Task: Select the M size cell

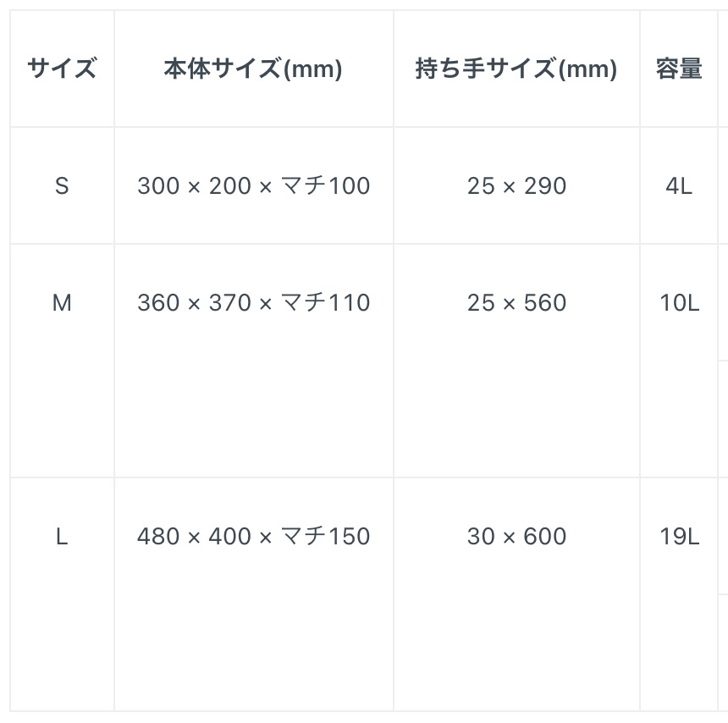Action: (x=62, y=302)
